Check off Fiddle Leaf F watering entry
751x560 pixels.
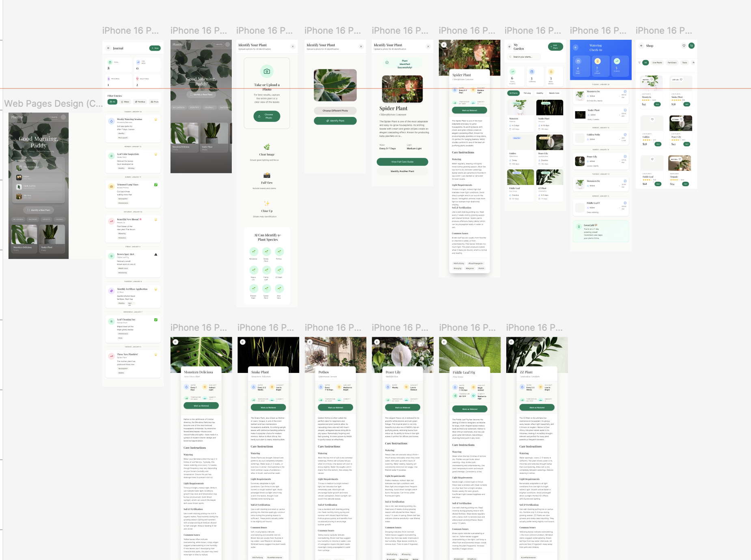[x=625, y=203]
